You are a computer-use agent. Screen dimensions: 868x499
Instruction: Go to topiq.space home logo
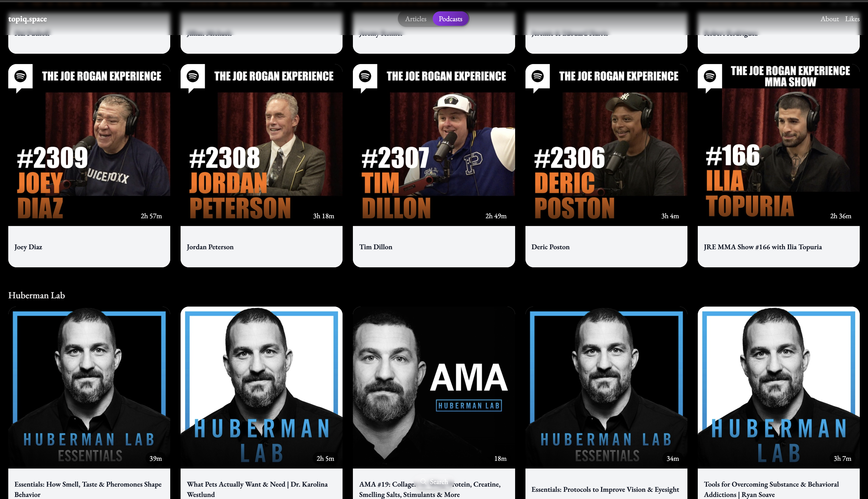coord(27,19)
